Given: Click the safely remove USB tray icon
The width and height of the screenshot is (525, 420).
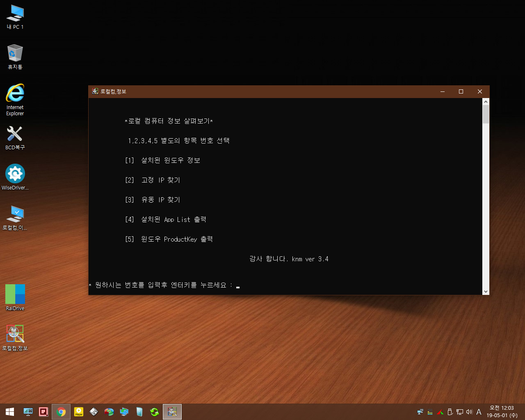Looking at the screenshot, I should (x=450, y=412).
